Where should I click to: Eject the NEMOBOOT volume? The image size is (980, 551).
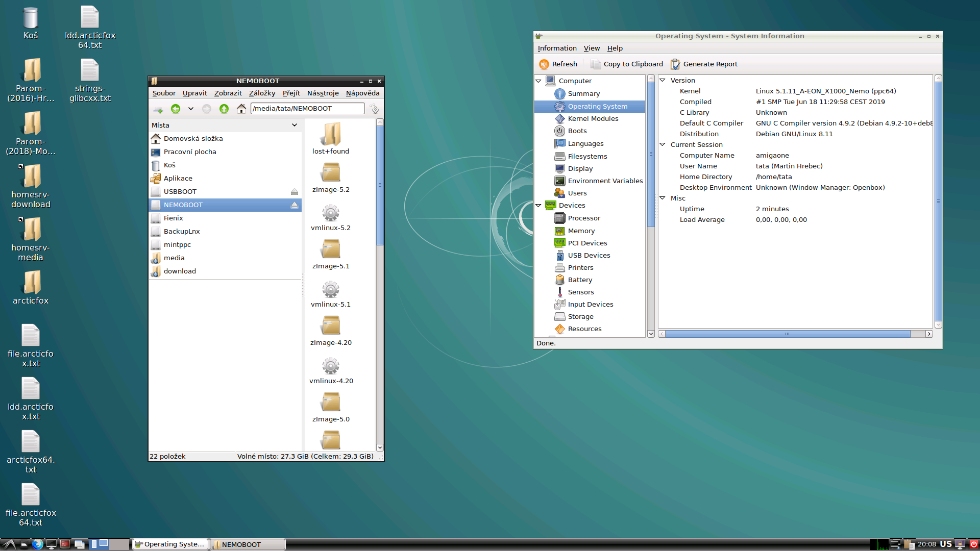[x=295, y=205]
